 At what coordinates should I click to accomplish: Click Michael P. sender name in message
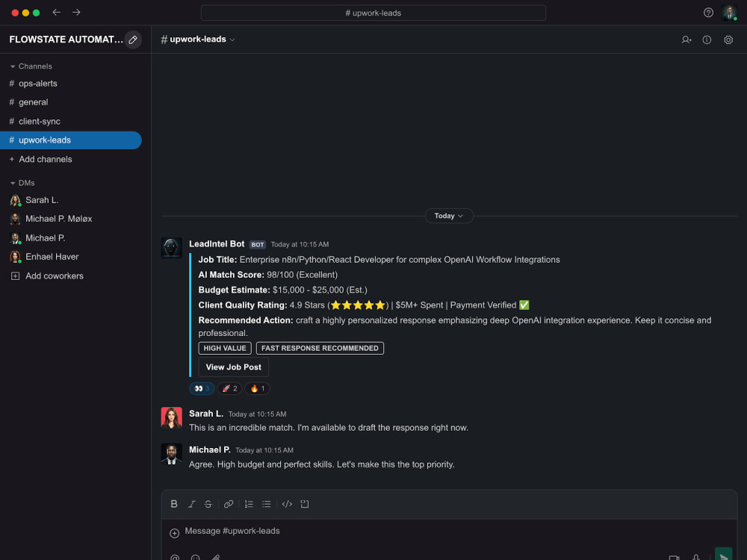[210, 450]
